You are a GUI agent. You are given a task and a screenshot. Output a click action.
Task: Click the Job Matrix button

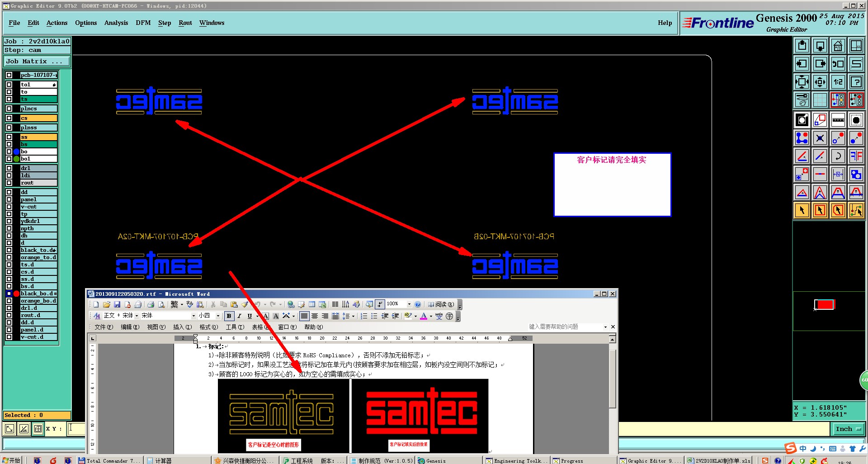(x=37, y=62)
